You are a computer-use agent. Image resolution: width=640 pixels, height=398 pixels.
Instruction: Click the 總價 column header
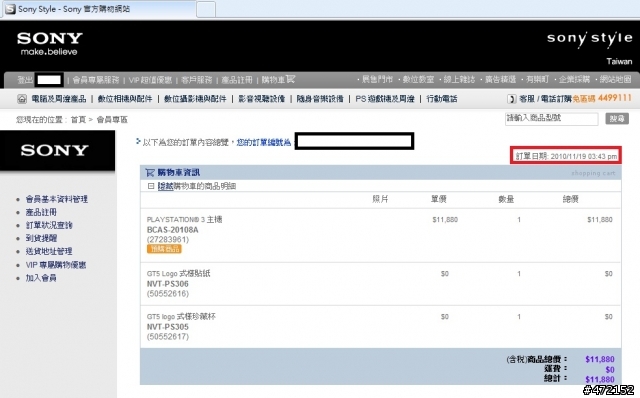click(x=570, y=199)
